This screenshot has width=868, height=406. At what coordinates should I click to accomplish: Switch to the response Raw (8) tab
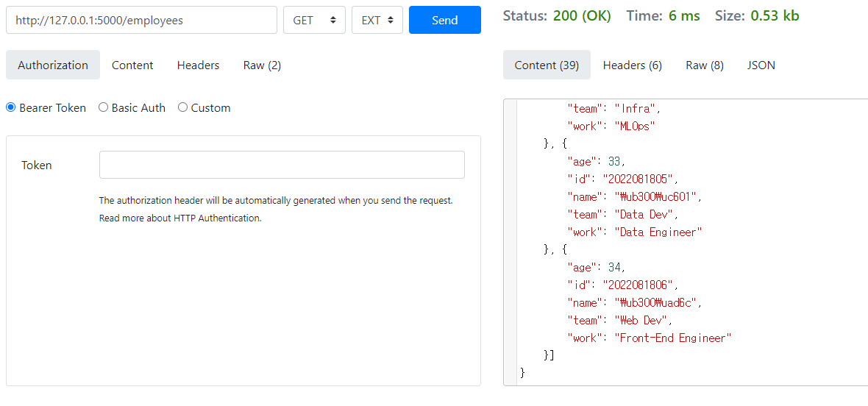(x=704, y=65)
